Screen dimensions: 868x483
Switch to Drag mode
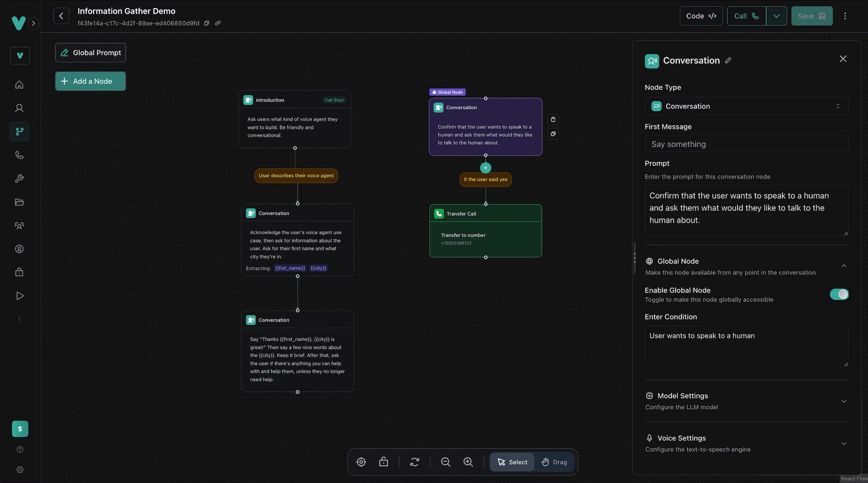coord(554,462)
